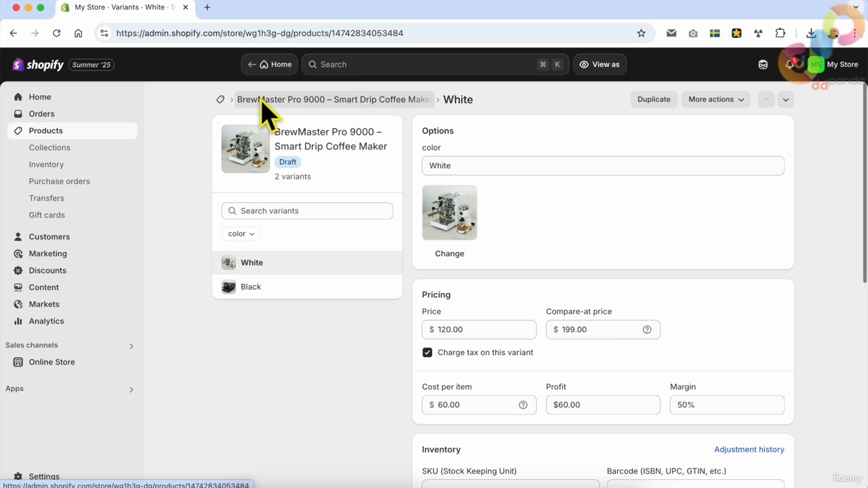Click the Markets globe icon
This screenshot has height=488, width=868.
(x=18, y=304)
